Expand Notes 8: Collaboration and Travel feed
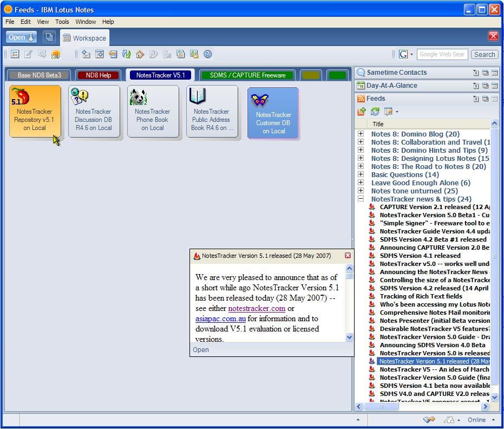Screen dimensions: 504x429 (x=361, y=141)
